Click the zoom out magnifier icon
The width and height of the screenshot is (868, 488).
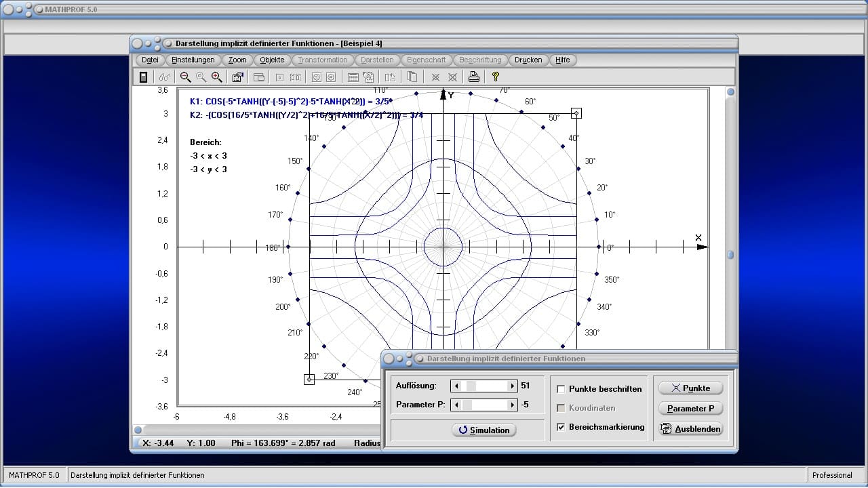pos(185,77)
